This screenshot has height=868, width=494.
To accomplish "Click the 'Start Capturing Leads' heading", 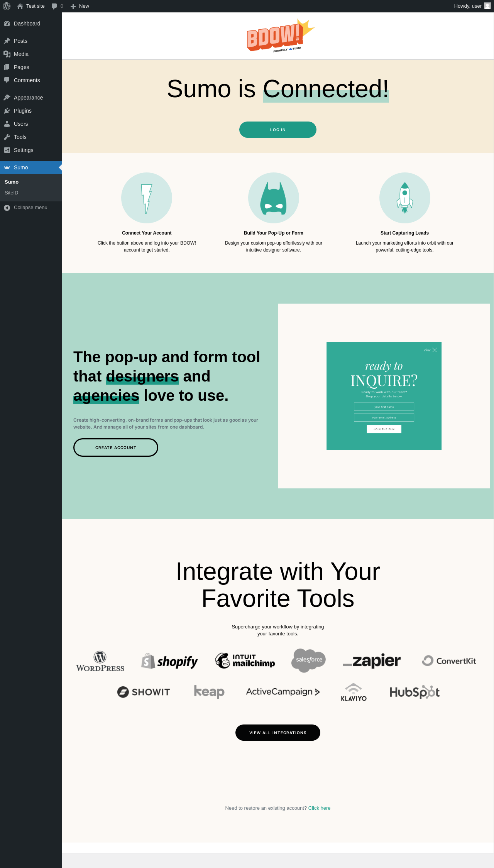I will (404, 233).
